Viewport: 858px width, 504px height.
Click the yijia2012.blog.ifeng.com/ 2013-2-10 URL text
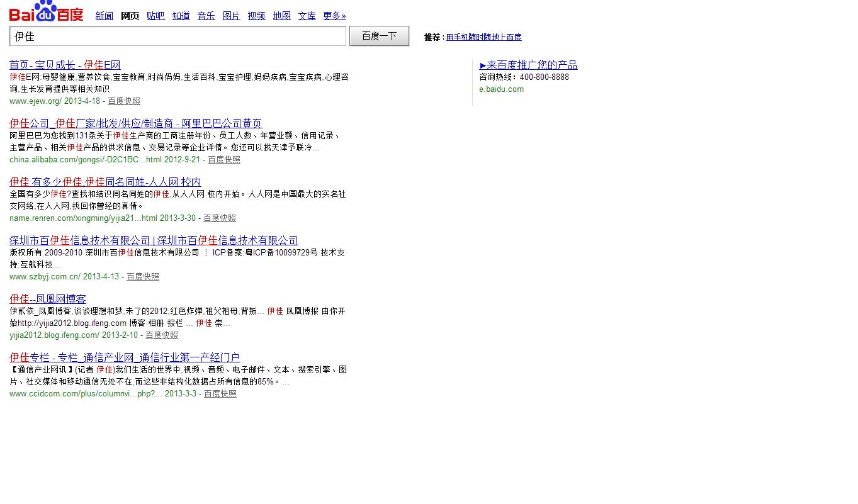click(x=74, y=335)
